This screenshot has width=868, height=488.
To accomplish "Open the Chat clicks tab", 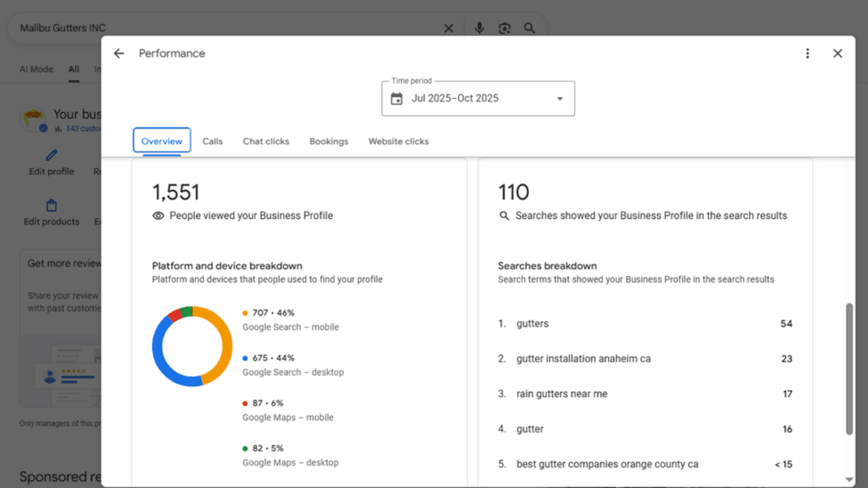I will 266,142.
